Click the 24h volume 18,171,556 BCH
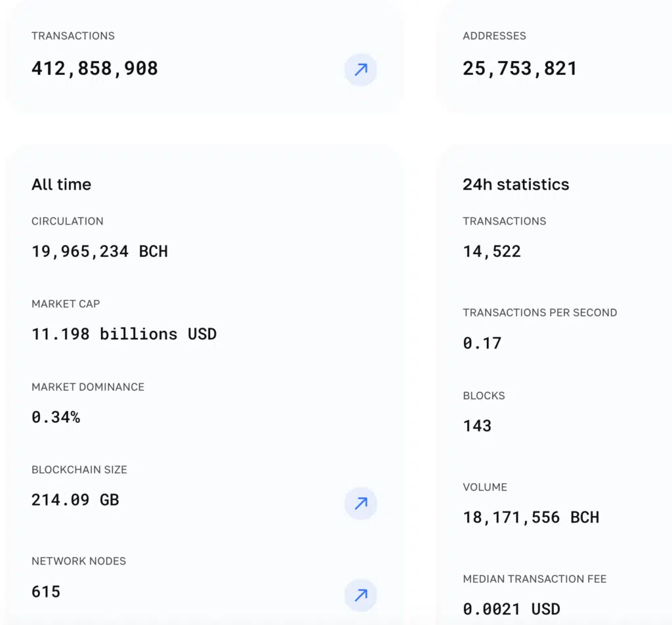672x625 pixels. [531, 517]
